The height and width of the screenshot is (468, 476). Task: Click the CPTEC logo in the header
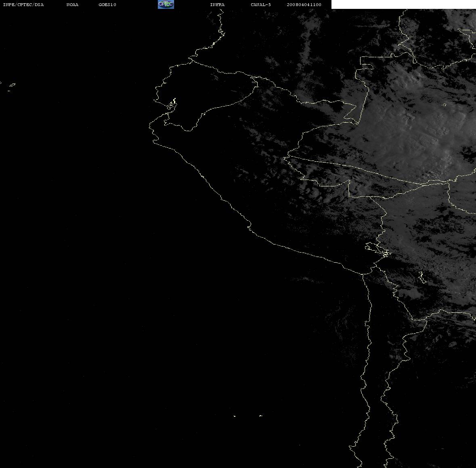166,4
